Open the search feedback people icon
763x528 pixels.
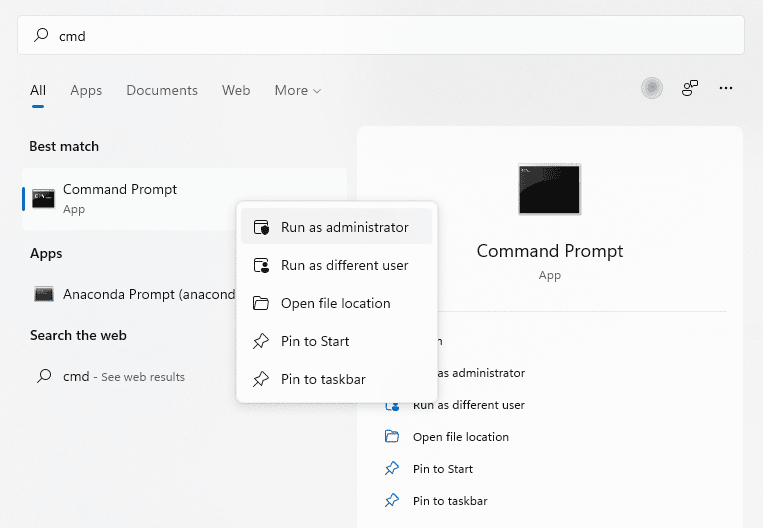tap(690, 89)
